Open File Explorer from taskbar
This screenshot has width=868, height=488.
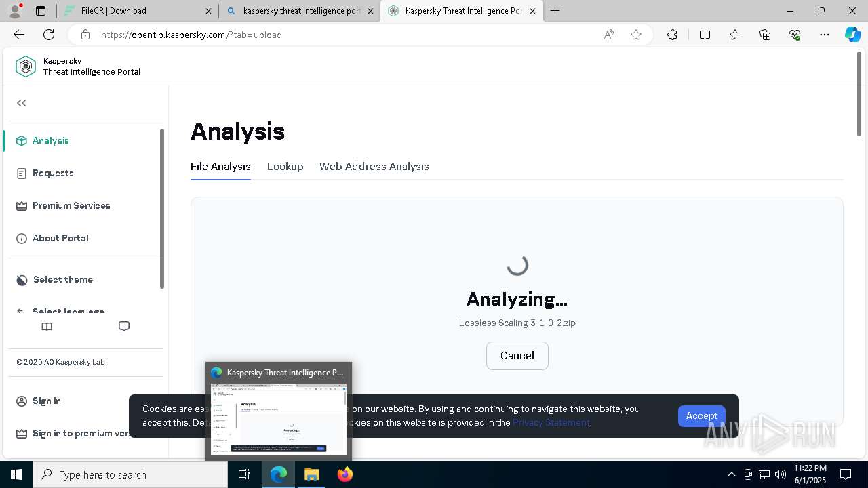pos(311,474)
